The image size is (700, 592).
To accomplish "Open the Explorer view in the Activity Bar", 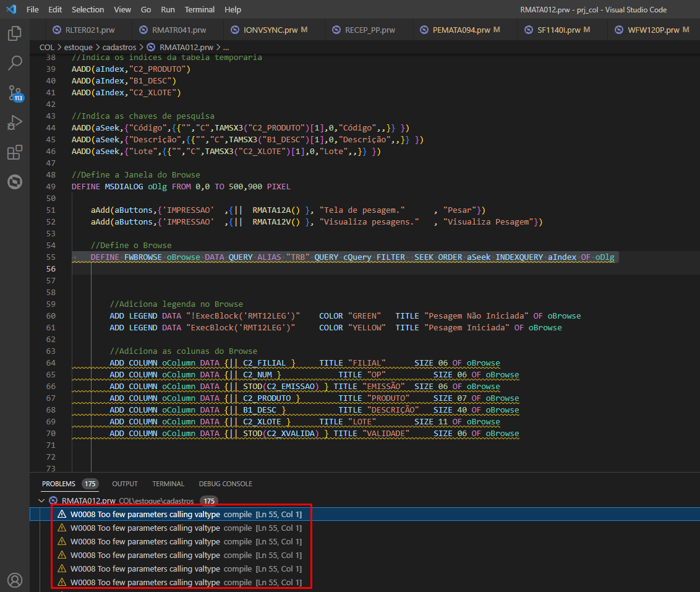I will 15,33.
